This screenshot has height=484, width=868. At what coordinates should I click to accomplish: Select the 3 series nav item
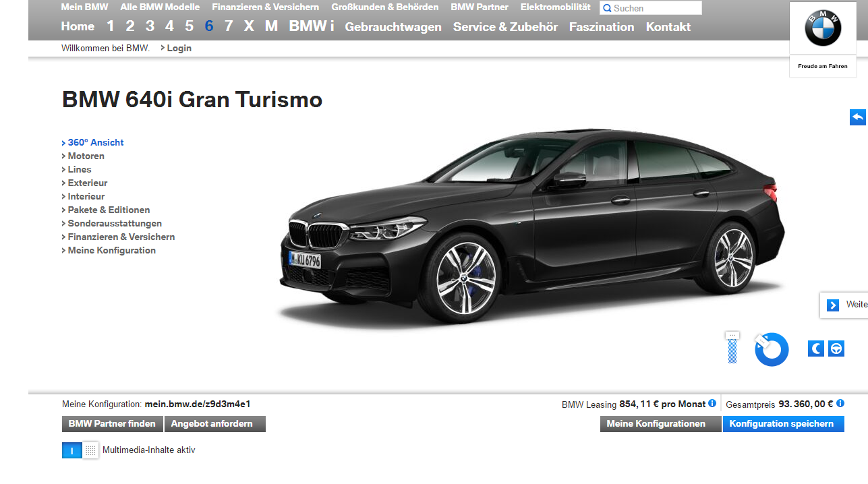click(150, 26)
